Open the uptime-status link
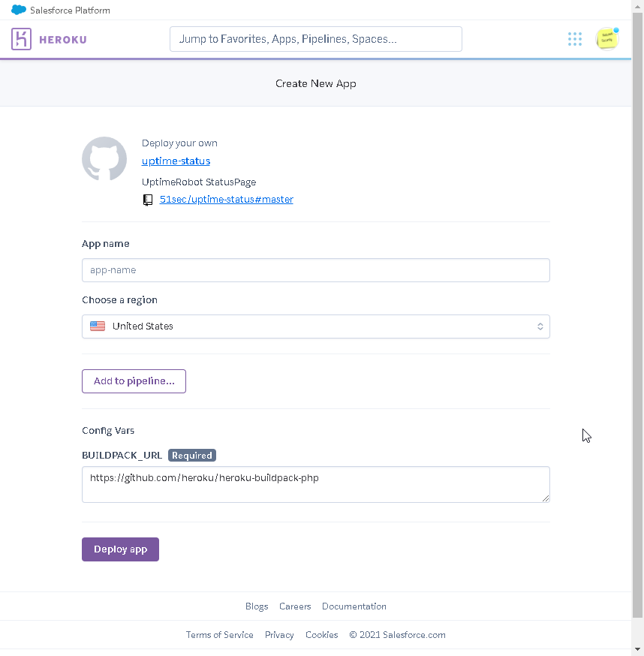 [x=176, y=161]
